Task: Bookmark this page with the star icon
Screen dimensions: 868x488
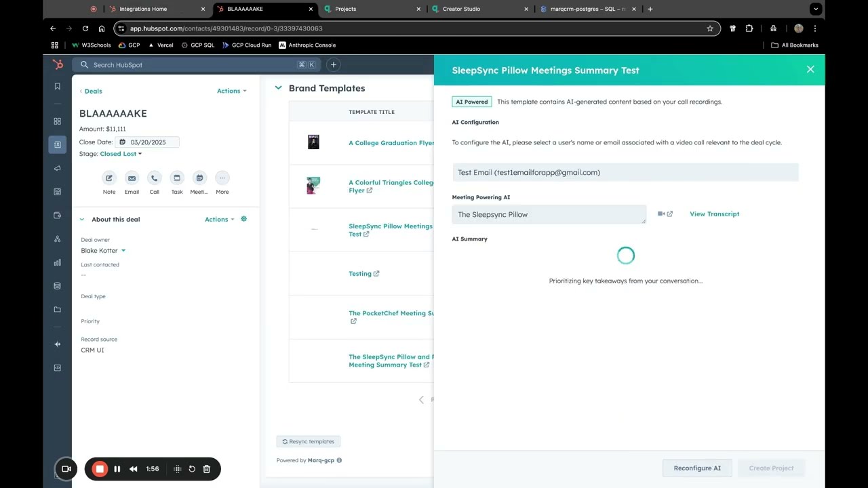Action: [x=710, y=28]
